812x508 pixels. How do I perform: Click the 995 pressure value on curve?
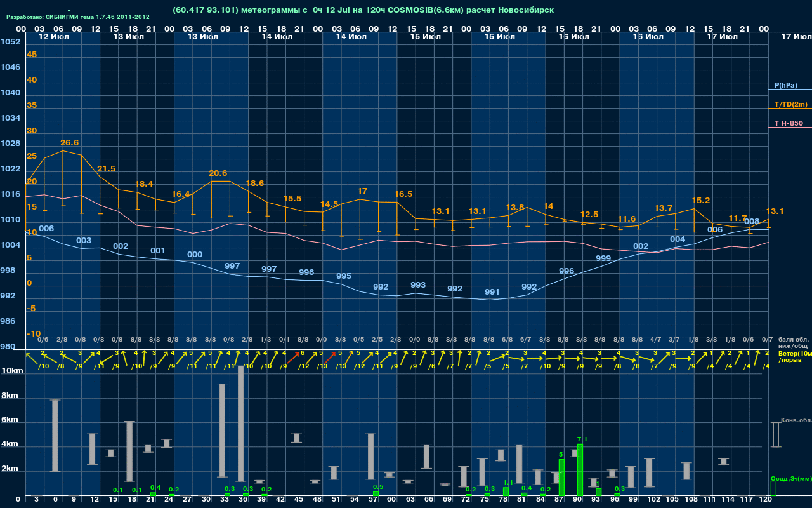(344, 276)
